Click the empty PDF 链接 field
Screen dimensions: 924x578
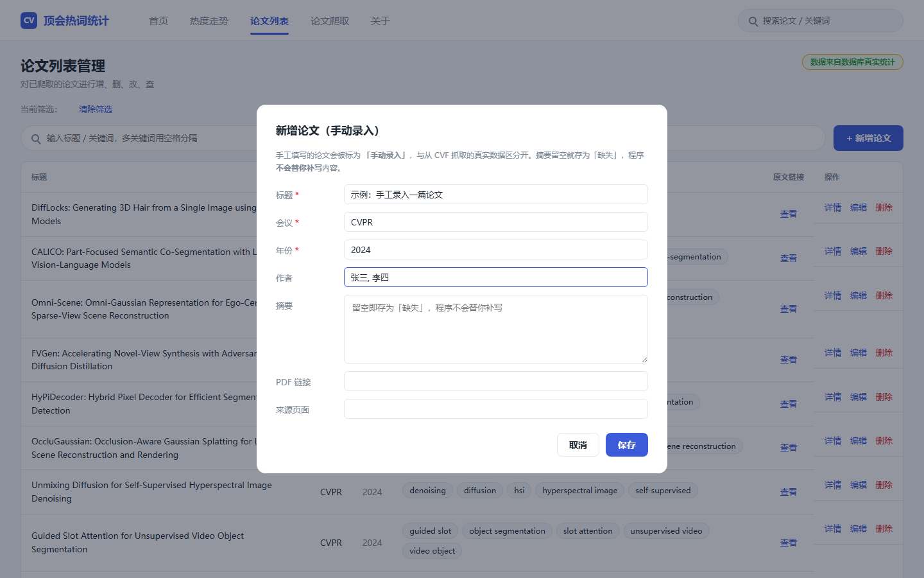[x=496, y=381]
